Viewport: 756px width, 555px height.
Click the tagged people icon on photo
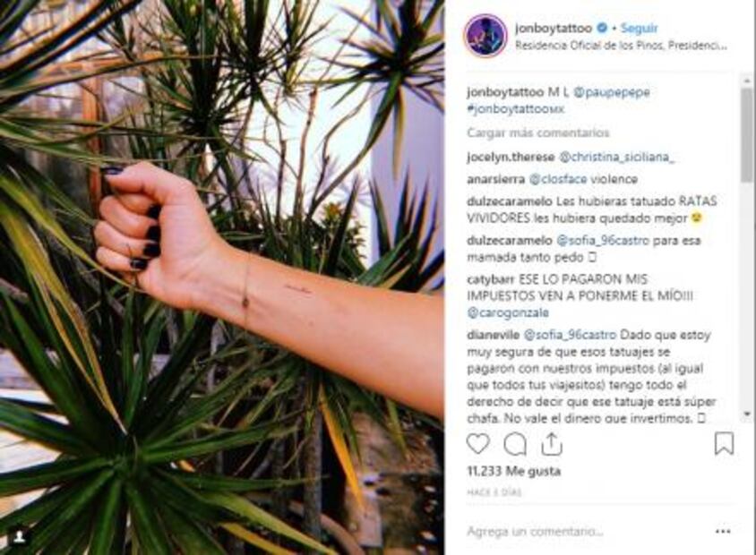20,537
